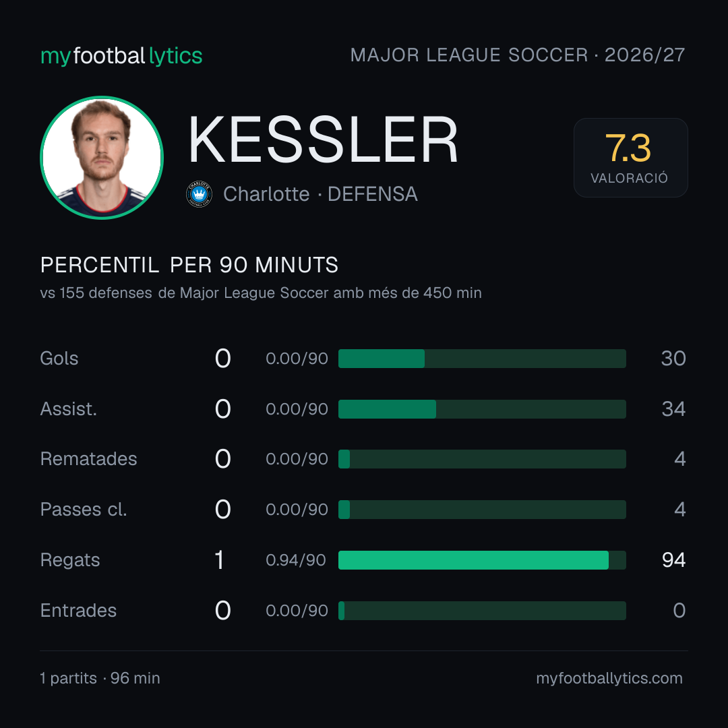
Task: Select the KESSLER player name heading
Action: pyautogui.click(x=323, y=140)
